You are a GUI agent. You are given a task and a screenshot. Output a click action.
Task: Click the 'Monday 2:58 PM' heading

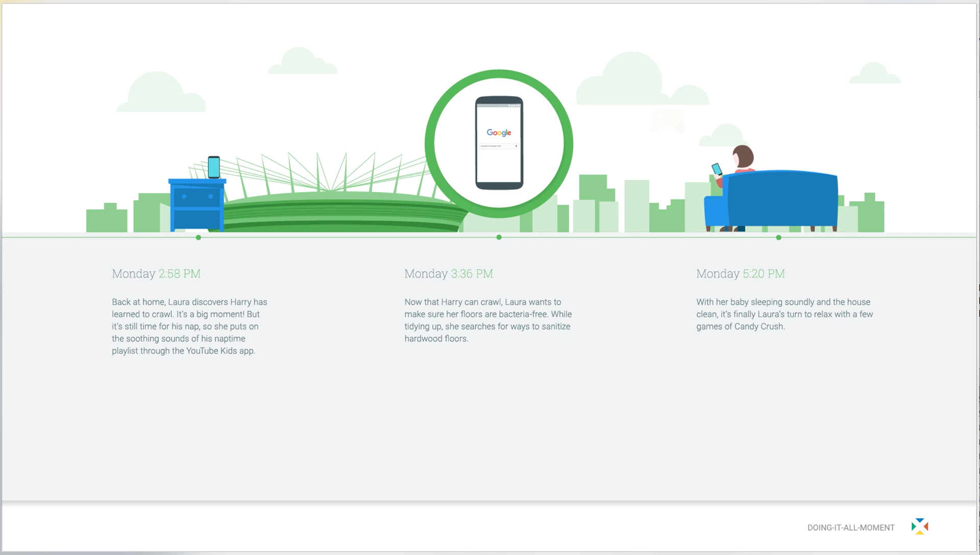coord(156,274)
